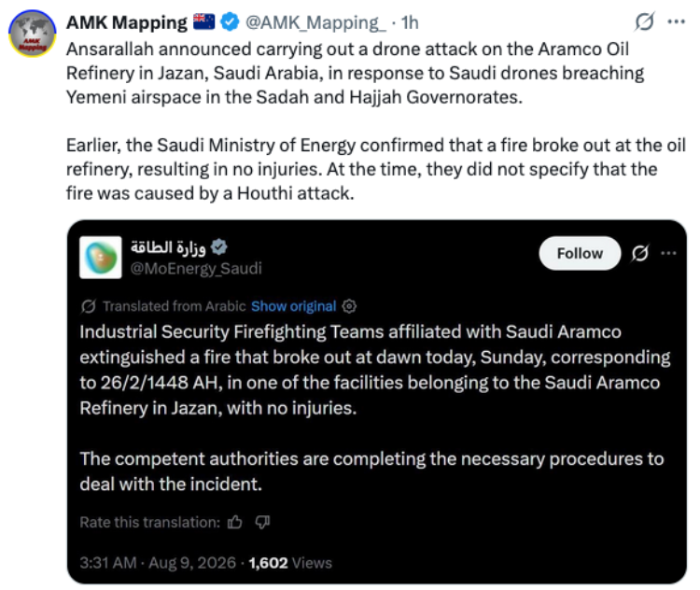This screenshot has height=590, width=700.
Task: Click the 3:31 AM Aug 9, 2026 timestamp
Action: 158,563
